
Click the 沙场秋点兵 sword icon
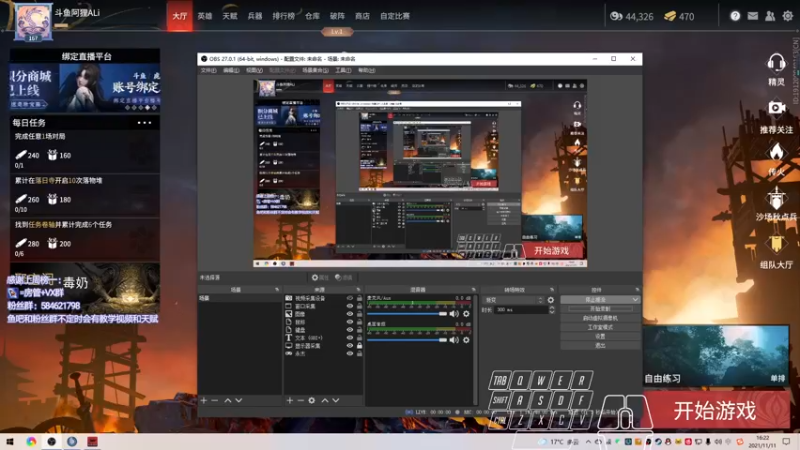(776, 198)
